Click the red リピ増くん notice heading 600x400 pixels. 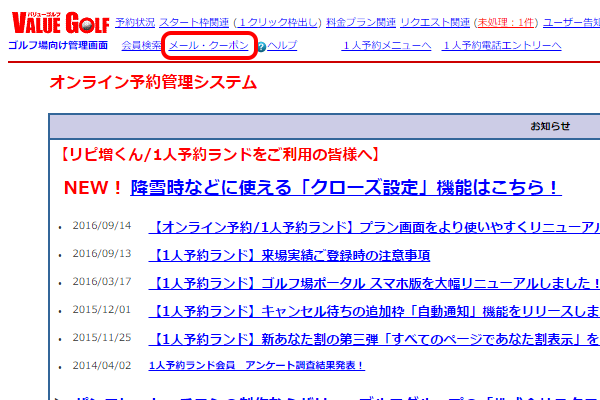click(x=219, y=154)
